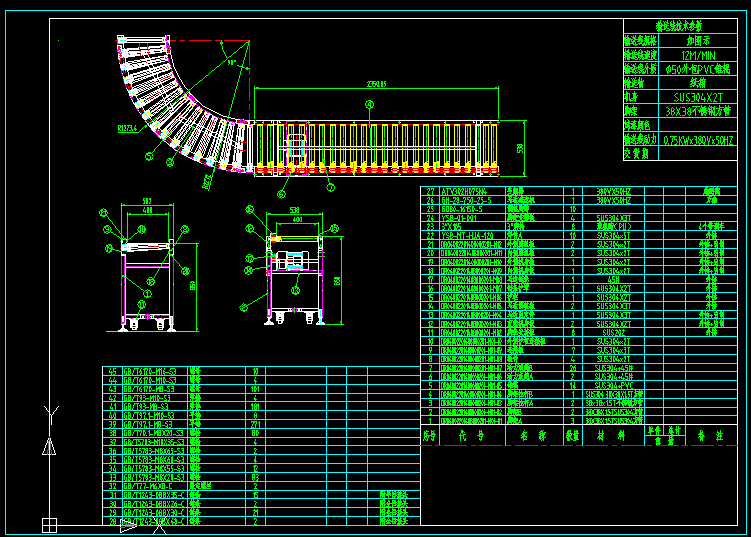This screenshot has width=751, height=537.
Task: Click the 名称 column header
Action: [534, 435]
